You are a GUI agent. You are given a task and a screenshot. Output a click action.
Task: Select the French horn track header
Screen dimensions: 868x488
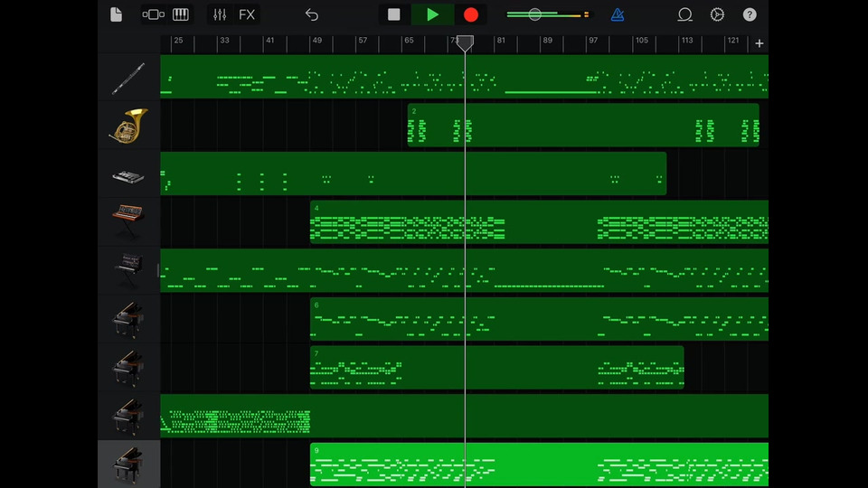129,126
